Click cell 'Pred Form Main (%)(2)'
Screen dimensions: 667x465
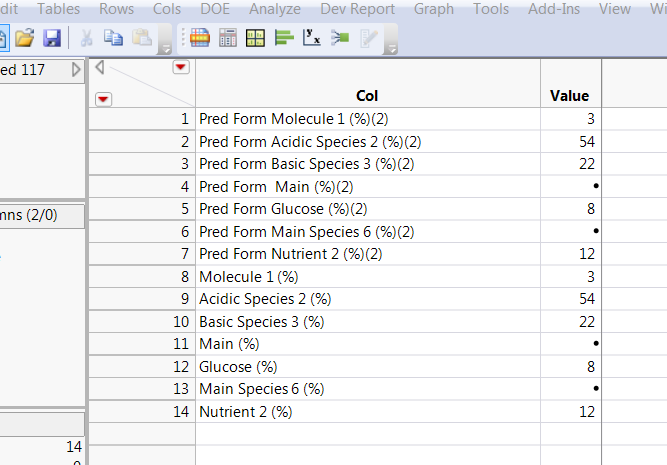(368, 186)
